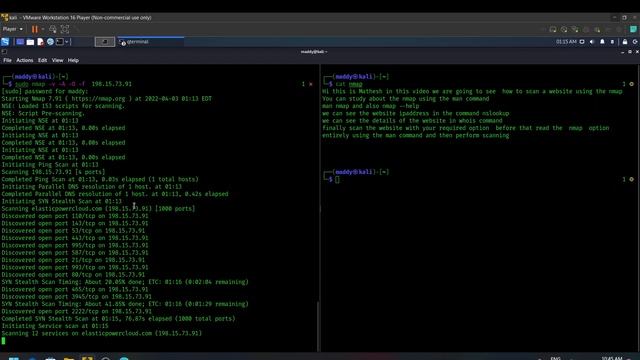This screenshot has height=360, width=640.
Task: Click the VMware green message log icon
Action: 633,29
